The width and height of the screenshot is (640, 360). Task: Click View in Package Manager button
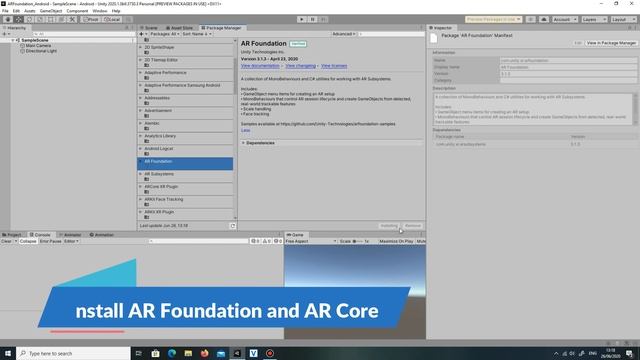click(x=611, y=43)
